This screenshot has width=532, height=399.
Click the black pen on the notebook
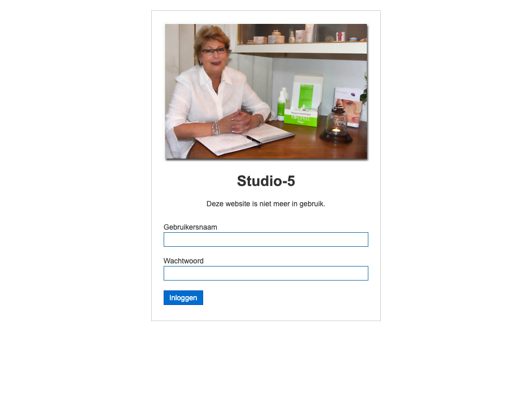coord(253,140)
